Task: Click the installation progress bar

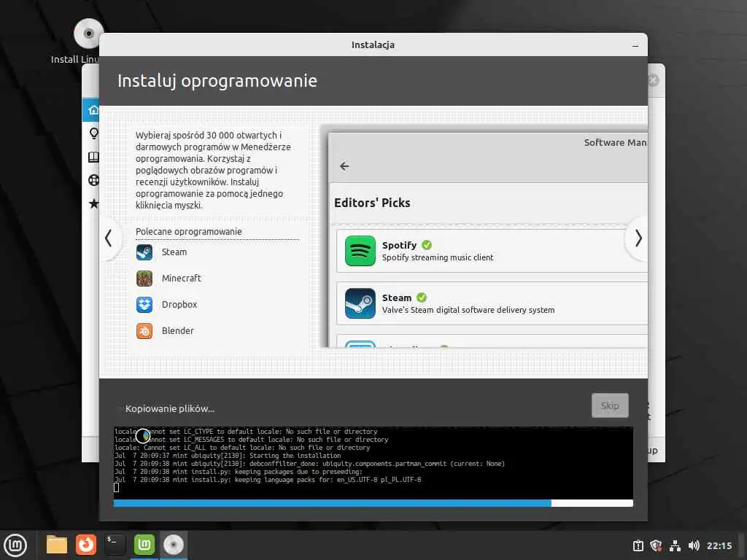Action: tap(373, 503)
